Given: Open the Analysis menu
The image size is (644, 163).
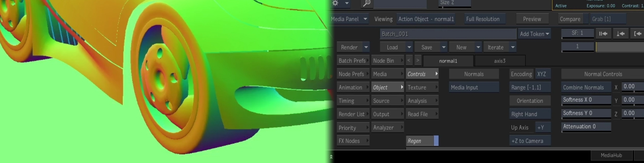Looking at the screenshot, I should click(422, 101).
